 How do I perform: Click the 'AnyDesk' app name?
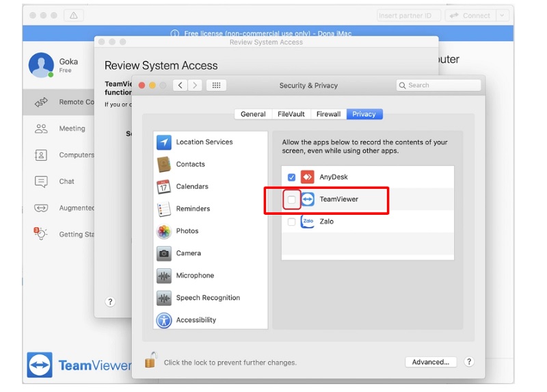pos(334,177)
